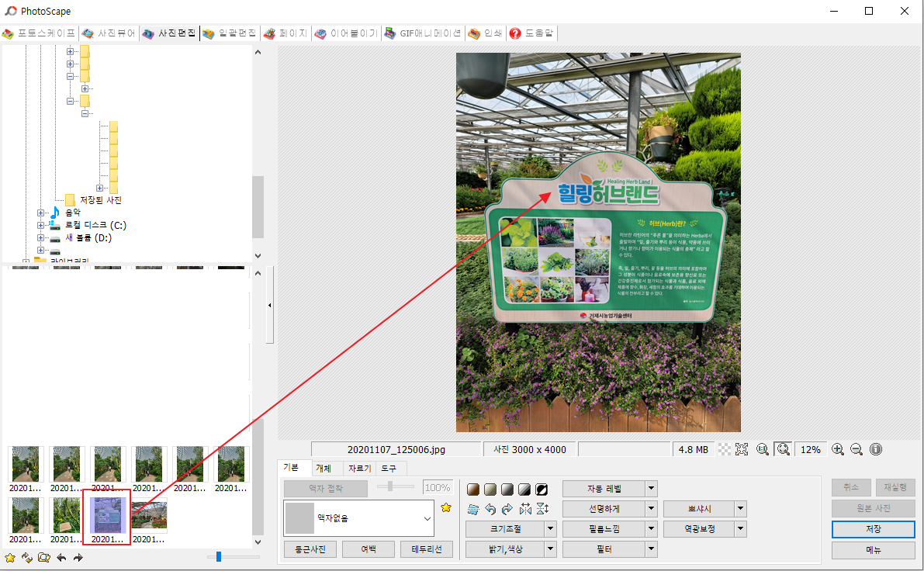Click the 테두리선 border button
This screenshot has width=924, height=571.
pos(427,549)
